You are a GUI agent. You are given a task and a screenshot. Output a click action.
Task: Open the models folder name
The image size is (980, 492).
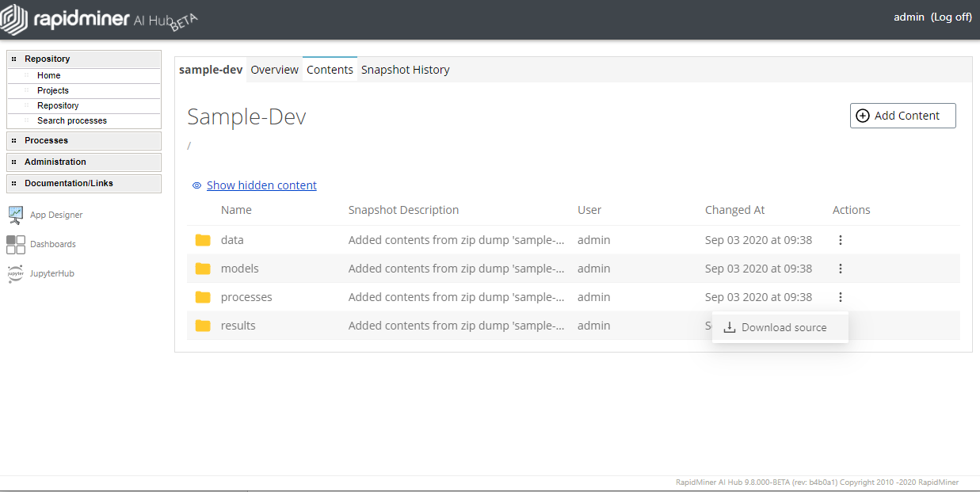(240, 269)
